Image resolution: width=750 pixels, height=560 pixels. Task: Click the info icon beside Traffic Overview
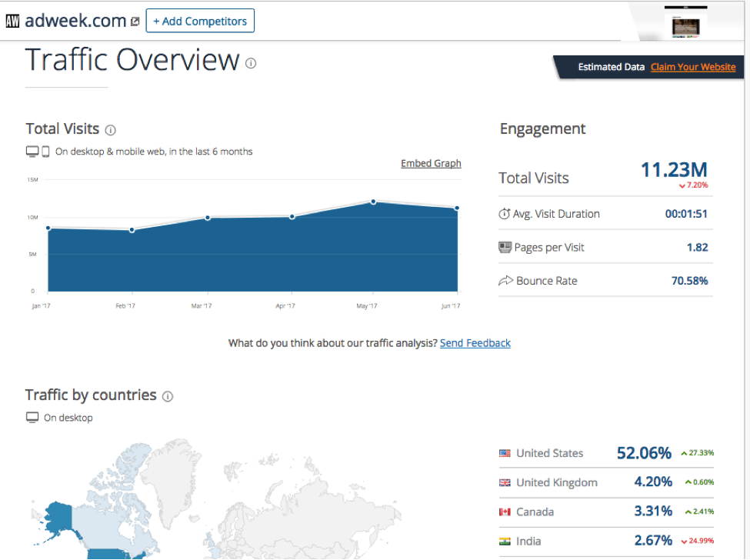tap(250, 64)
